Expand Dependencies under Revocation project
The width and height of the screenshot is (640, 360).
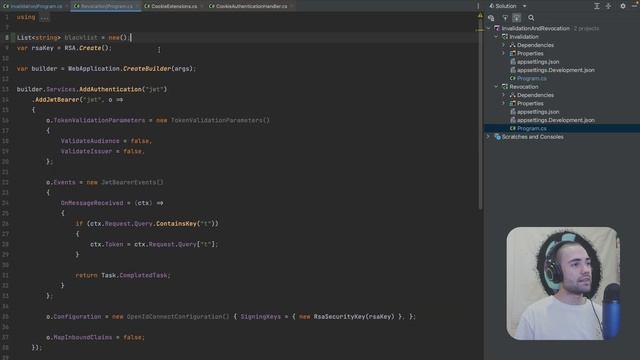click(x=504, y=95)
